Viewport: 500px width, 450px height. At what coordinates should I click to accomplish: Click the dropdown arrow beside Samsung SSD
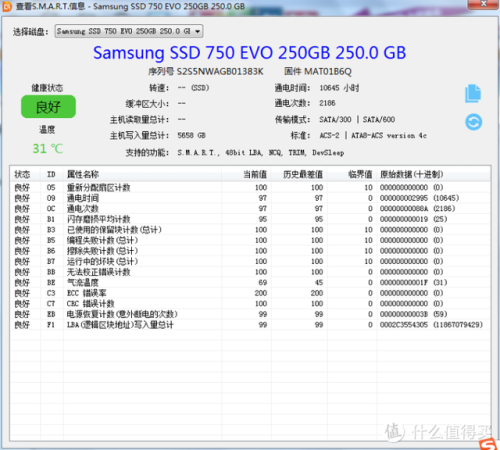198,31
